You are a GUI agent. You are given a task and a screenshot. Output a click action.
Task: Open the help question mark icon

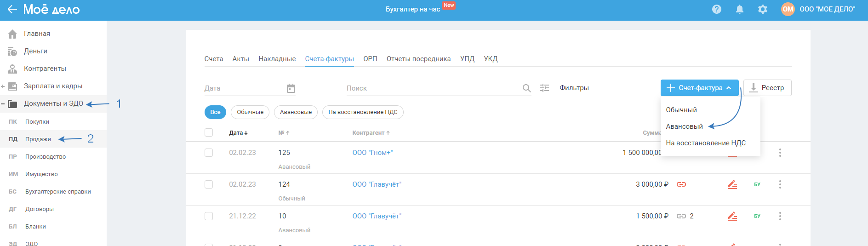(x=716, y=9)
